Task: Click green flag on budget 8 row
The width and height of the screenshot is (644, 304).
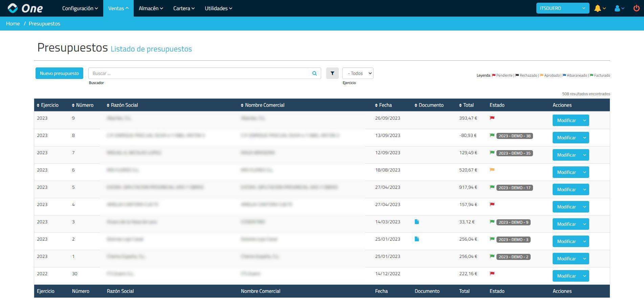Action: click(x=492, y=135)
